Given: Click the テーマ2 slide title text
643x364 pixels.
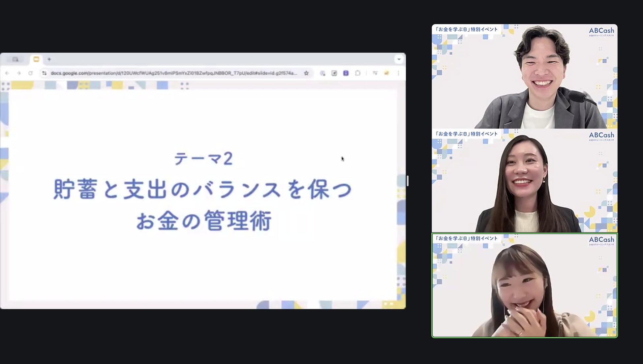Looking at the screenshot, I should coord(203,159).
